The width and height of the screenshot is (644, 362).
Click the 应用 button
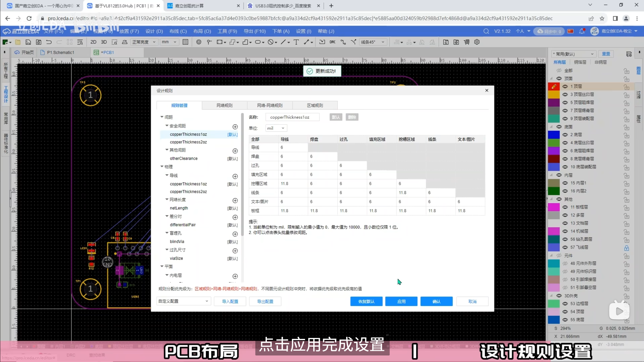(401, 301)
